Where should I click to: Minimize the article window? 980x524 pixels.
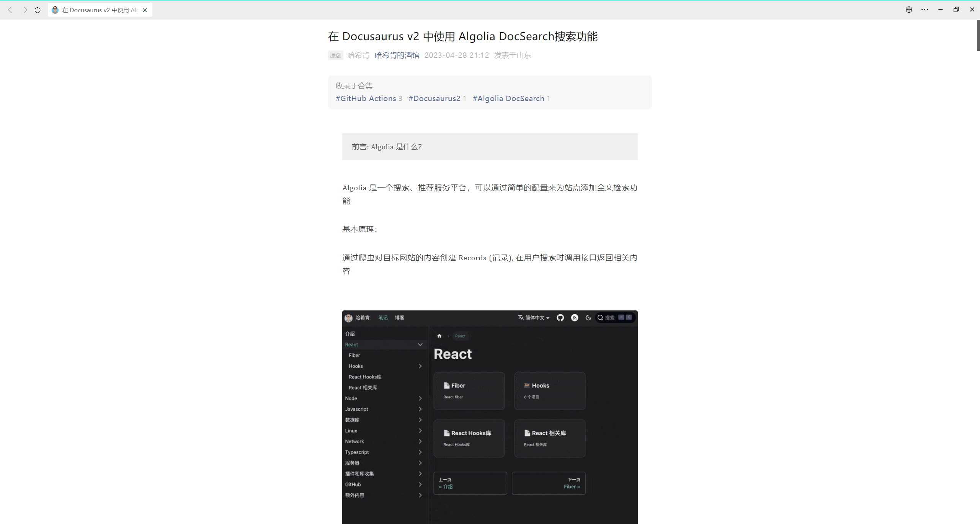point(940,10)
